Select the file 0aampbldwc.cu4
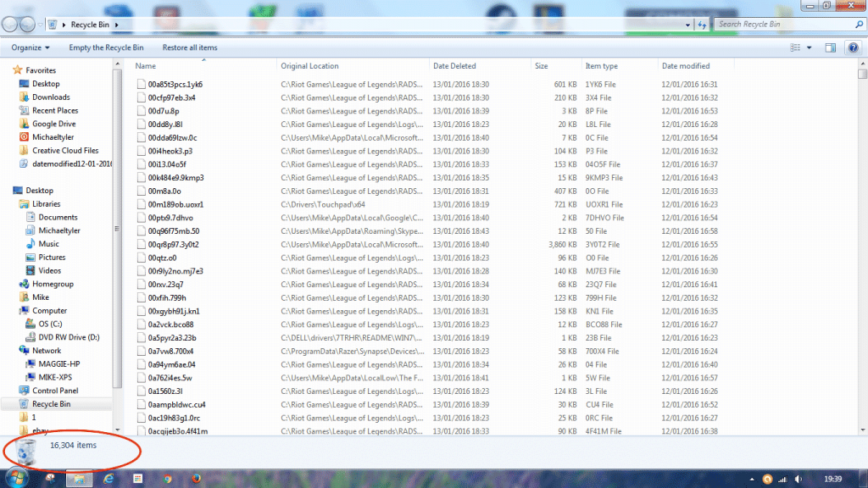Image resolution: width=868 pixels, height=488 pixels. coord(176,404)
